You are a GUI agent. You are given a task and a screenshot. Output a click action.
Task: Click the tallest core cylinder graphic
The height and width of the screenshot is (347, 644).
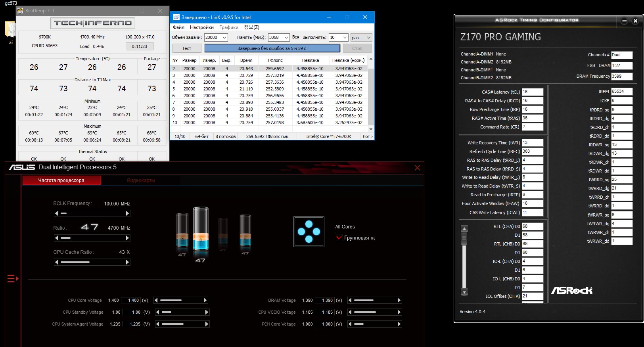coord(201,229)
